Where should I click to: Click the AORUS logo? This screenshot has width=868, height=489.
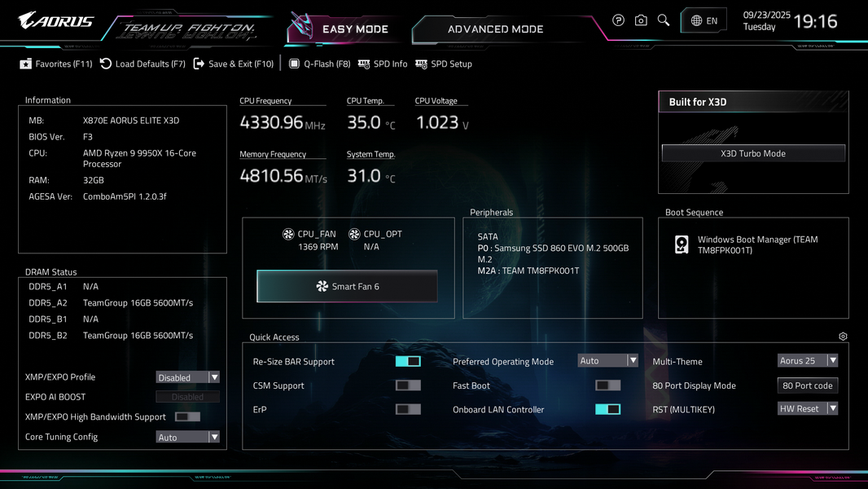pyautogui.click(x=56, y=21)
